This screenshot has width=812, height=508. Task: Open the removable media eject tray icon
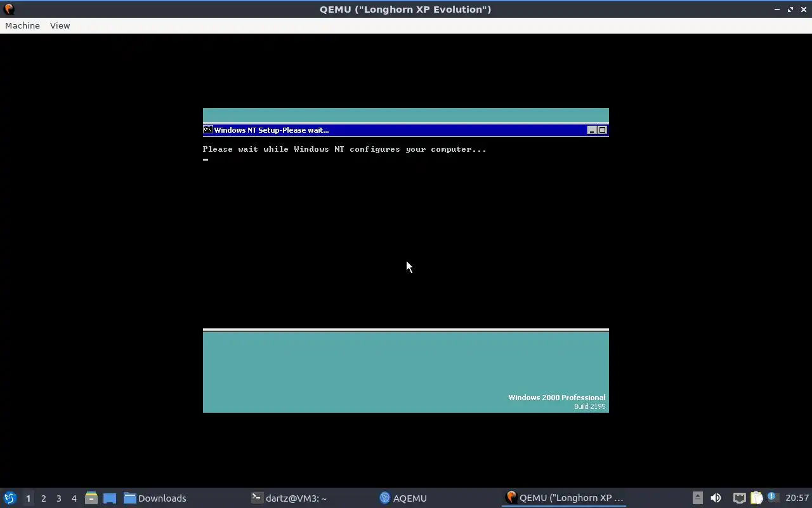697,498
